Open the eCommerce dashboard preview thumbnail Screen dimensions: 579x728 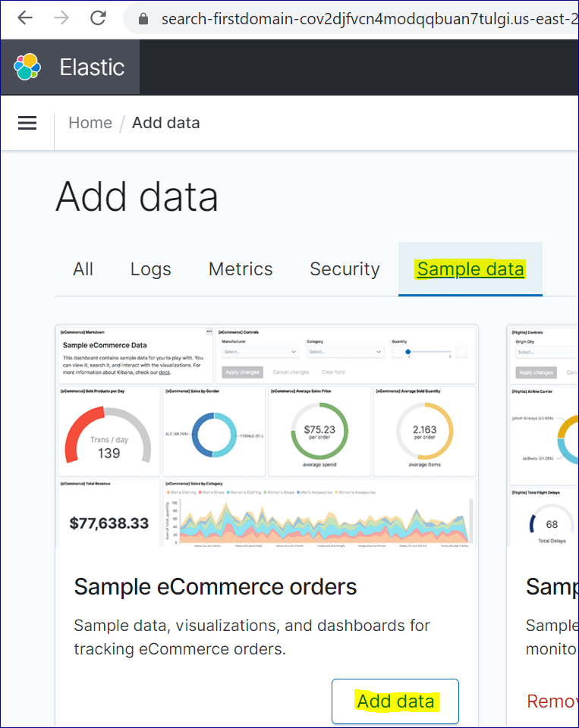266,436
